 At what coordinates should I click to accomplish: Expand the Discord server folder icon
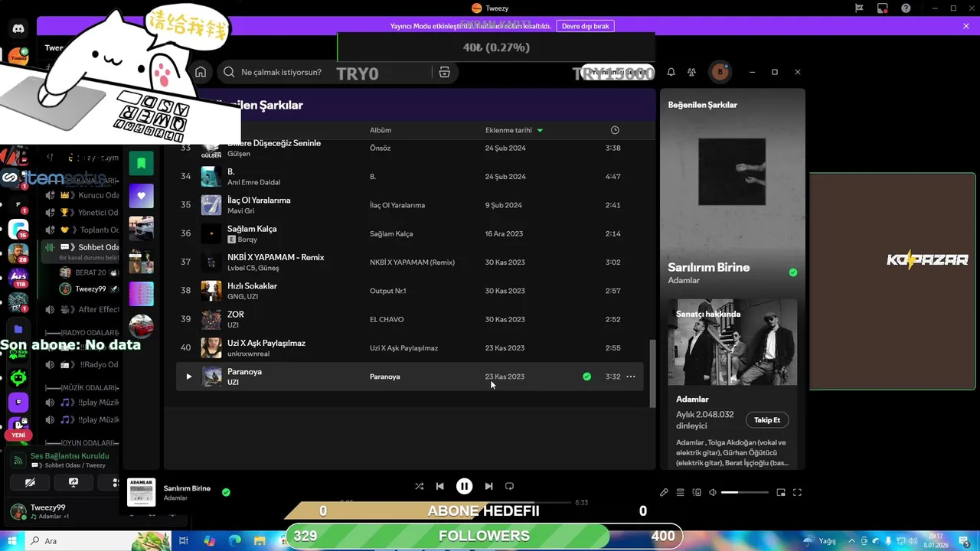(18, 329)
